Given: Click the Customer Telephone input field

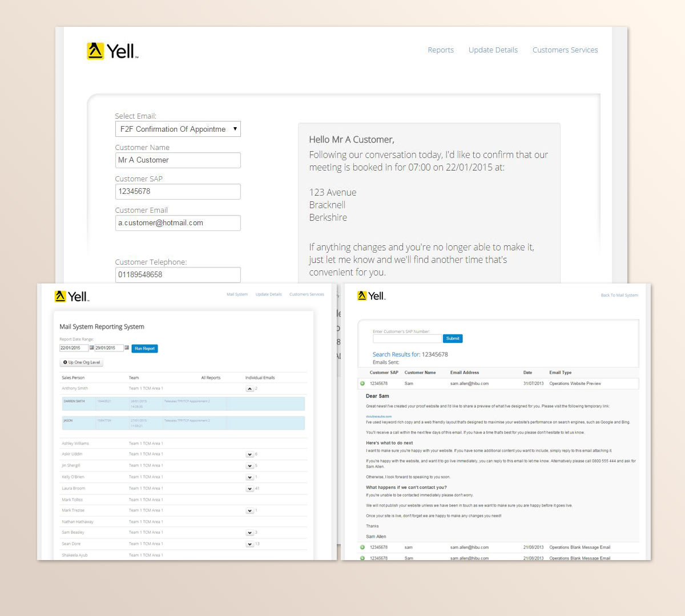Looking at the screenshot, I should [178, 275].
